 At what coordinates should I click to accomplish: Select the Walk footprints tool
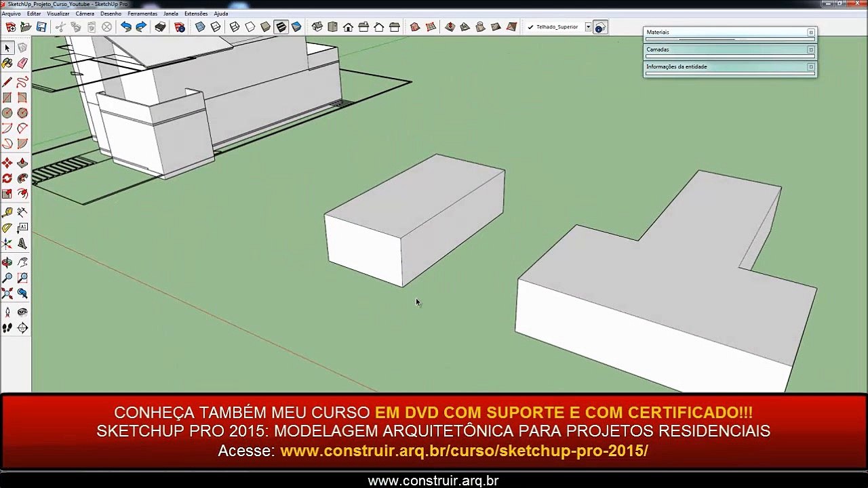(7, 328)
